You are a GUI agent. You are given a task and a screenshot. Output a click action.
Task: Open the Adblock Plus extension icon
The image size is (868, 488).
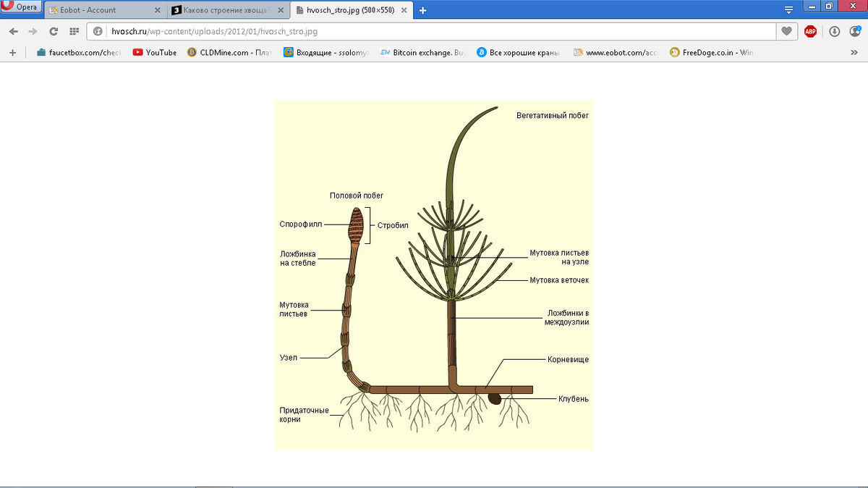click(x=810, y=31)
